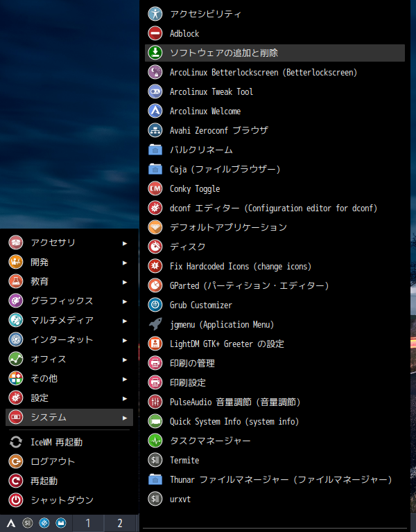Viewport: 416px width, 532px height.
Task: Expand the マルチメディア submenu arrow
Action: (x=125, y=321)
